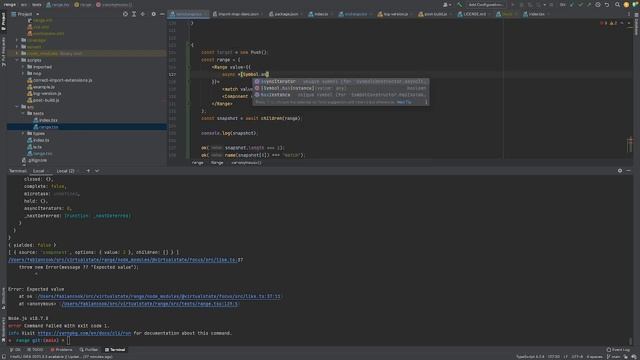Select log-version.js in project tree
Viewport: 640px width, 360px height.
[x=47, y=93]
